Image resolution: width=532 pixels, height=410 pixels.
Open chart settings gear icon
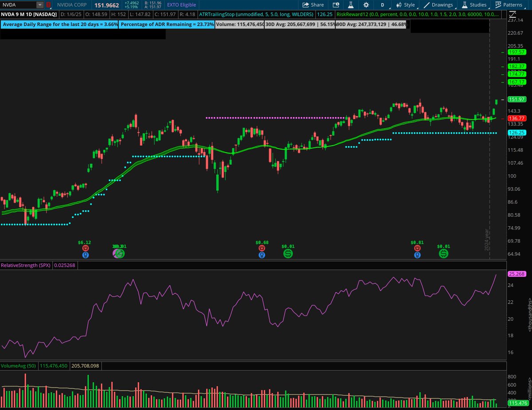click(366, 5)
